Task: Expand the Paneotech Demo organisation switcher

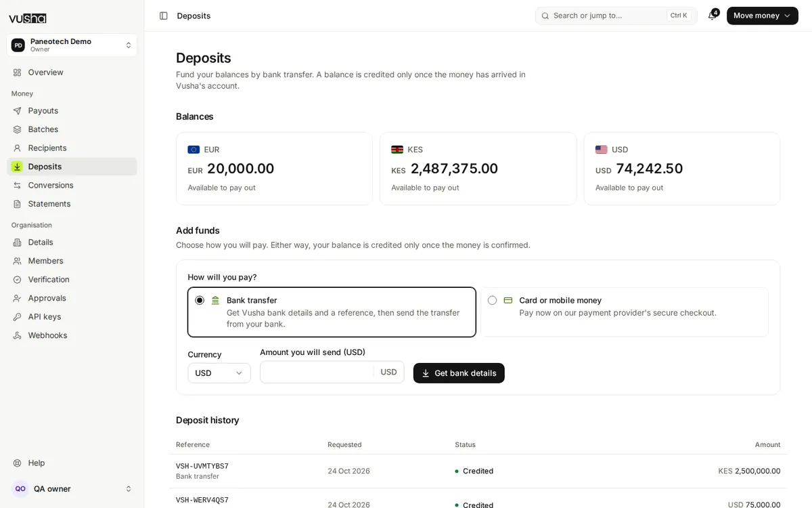Action: [72, 45]
